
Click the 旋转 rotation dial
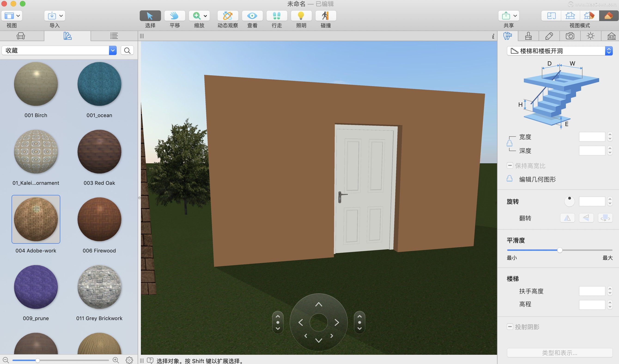point(569,201)
